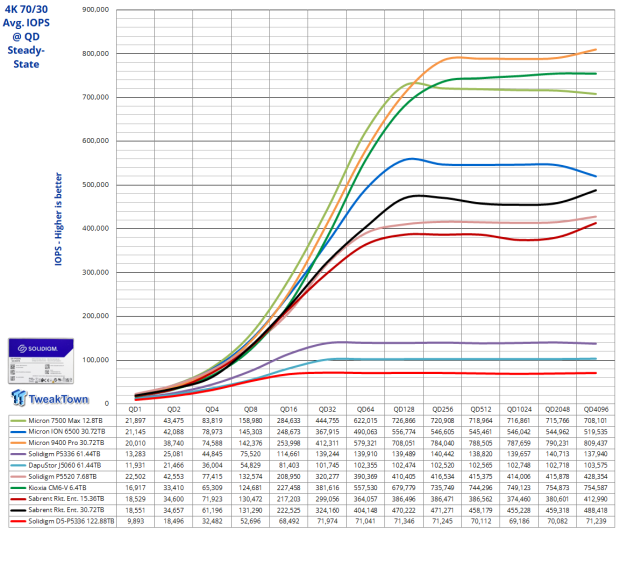
Task: Click the QD1024 column header
Action: click(x=519, y=409)
